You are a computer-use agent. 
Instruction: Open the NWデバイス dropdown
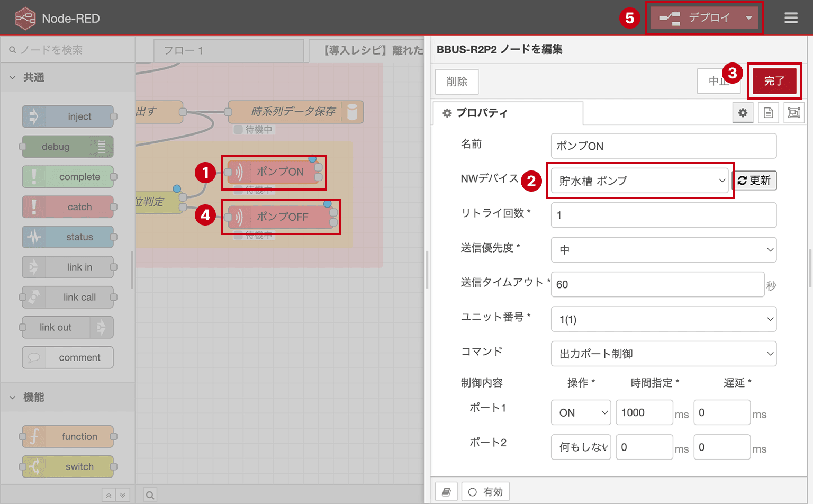pyautogui.click(x=639, y=181)
